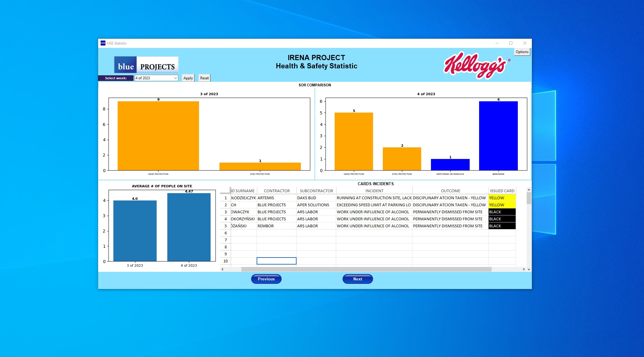Click the empty Contractor cell in row 10
The height and width of the screenshot is (357, 644).
point(276,261)
